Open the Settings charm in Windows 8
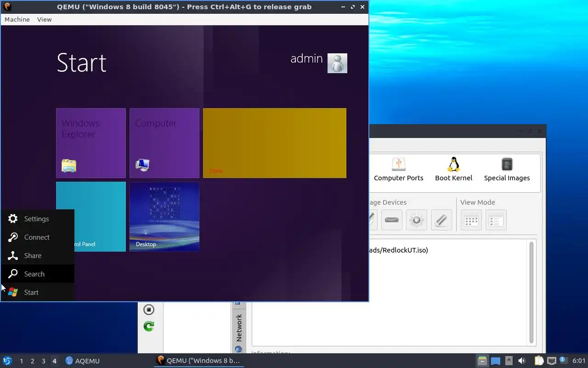 point(37,219)
